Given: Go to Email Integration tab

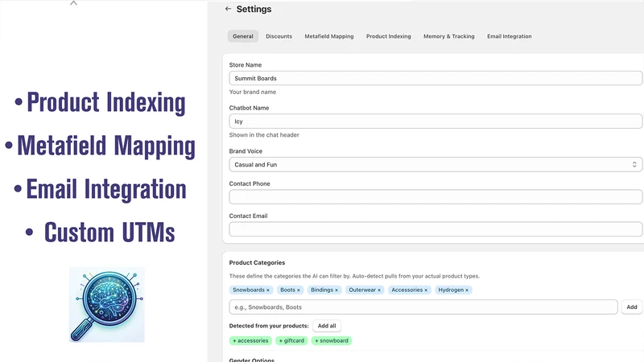Looking at the screenshot, I should click(510, 36).
